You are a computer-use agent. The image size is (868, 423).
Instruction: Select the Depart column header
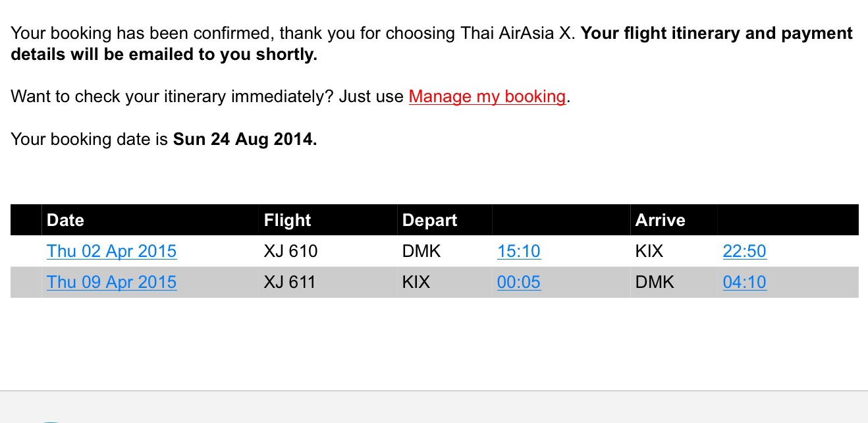coord(429,220)
